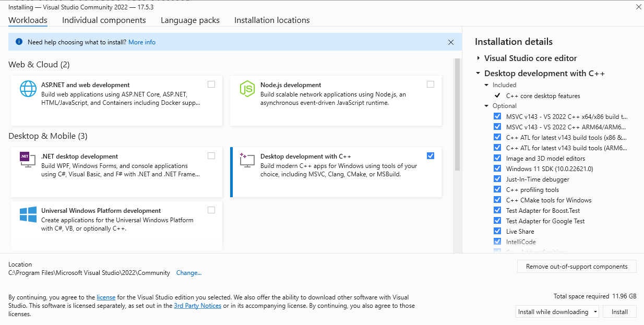The width and height of the screenshot is (644, 325).
Task: Open the license link
Action: pyautogui.click(x=106, y=297)
